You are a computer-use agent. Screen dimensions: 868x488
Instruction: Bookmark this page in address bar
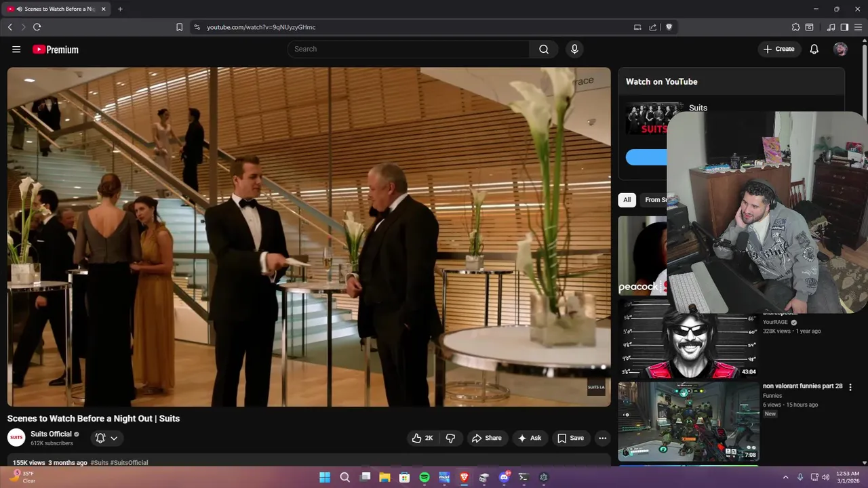point(179,27)
